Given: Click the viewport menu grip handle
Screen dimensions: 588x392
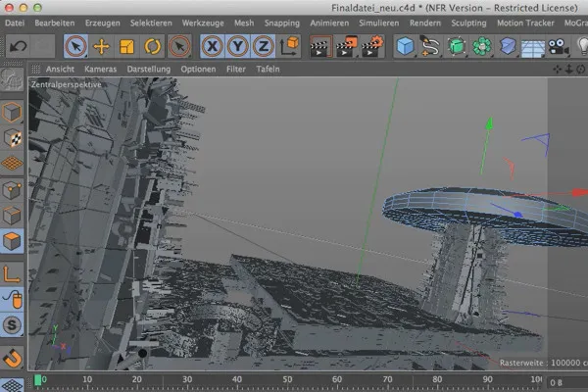Looking at the screenshot, I should (x=35, y=69).
